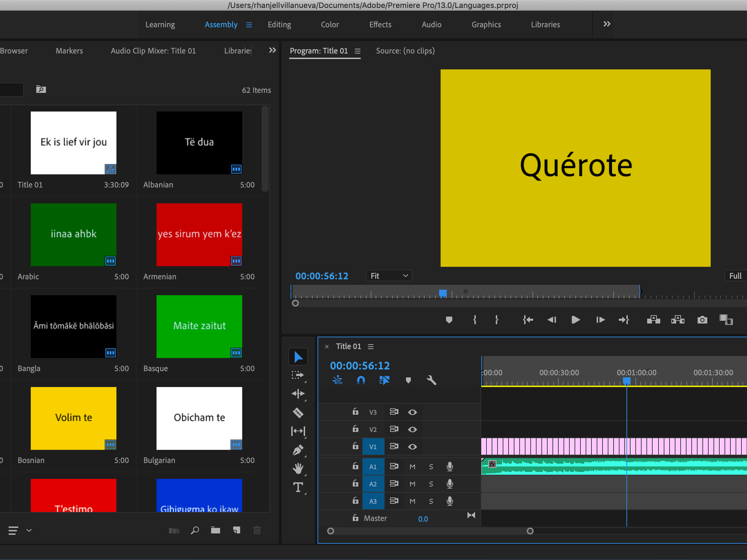The height and width of the screenshot is (560, 747).
Task: Expand workspace overflow chevrons
Action: coord(607,24)
